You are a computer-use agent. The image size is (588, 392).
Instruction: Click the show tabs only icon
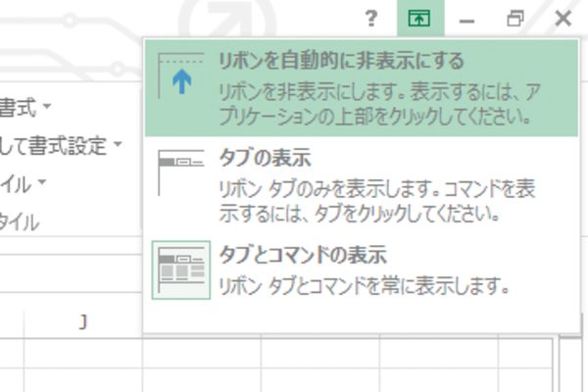pos(181,172)
